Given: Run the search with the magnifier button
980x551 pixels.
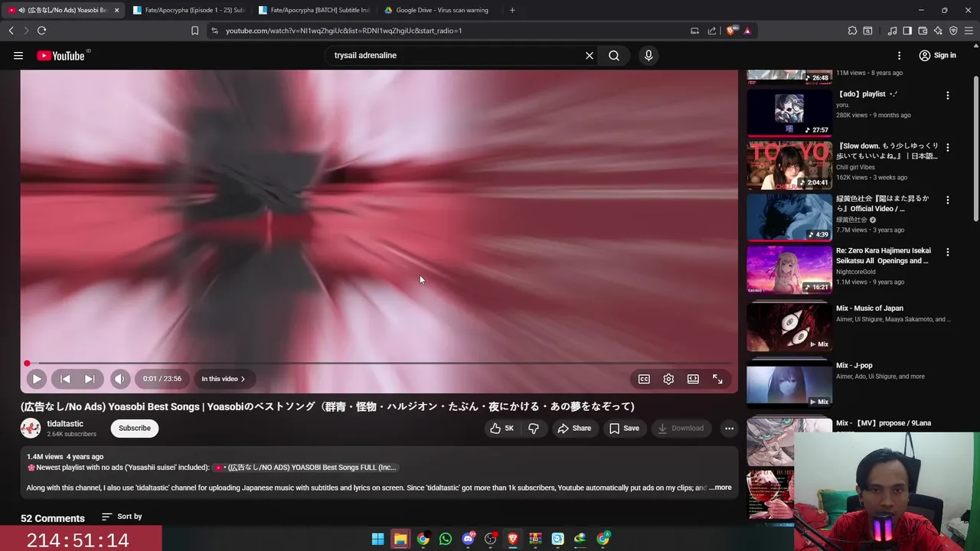Looking at the screenshot, I should coord(614,55).
